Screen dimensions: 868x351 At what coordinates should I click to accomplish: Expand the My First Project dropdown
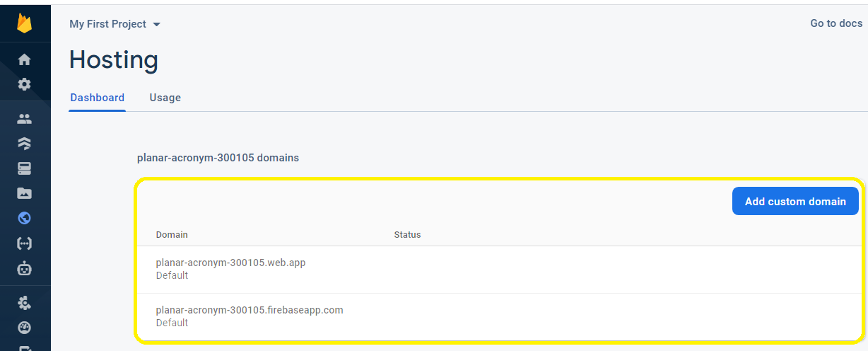click(x=115, y=24)
